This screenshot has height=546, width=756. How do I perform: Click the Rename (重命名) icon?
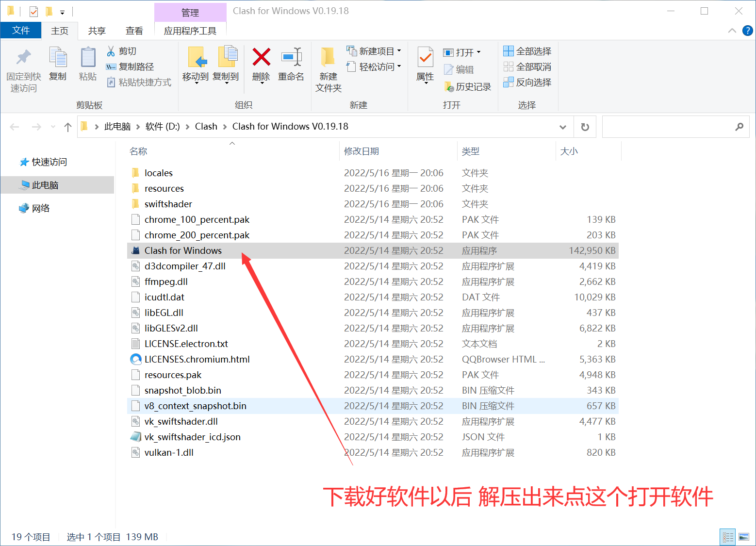(x=291, y=65)
